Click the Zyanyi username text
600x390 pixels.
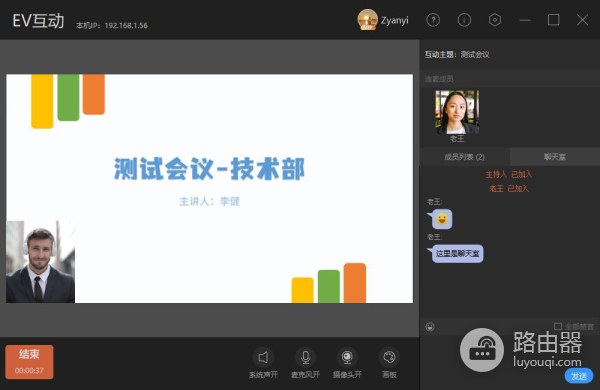tap(395, 20)
